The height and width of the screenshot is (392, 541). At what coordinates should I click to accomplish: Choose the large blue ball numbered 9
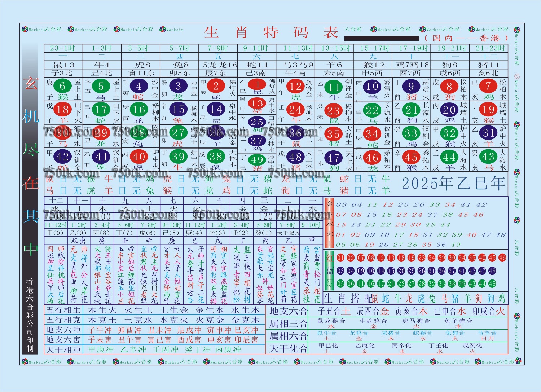(x=411, y=87)
